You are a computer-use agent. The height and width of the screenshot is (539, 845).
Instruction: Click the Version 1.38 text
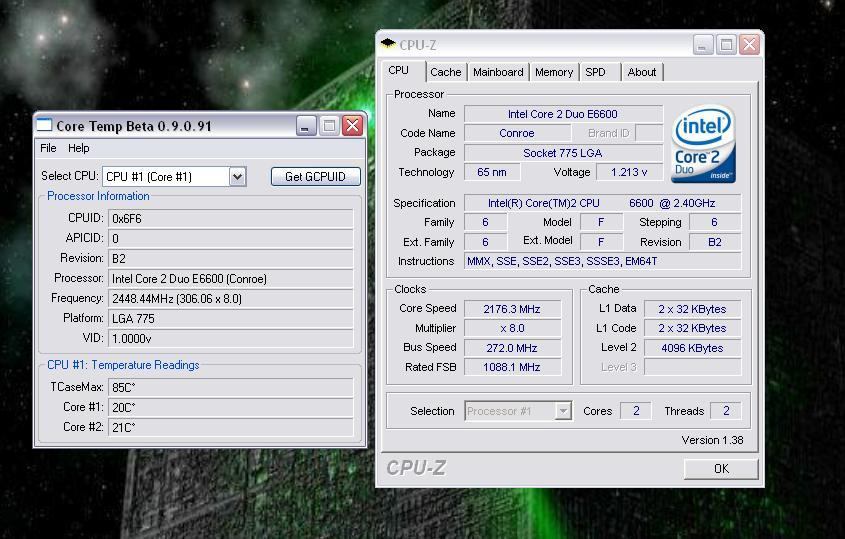[x=712, y=440]
